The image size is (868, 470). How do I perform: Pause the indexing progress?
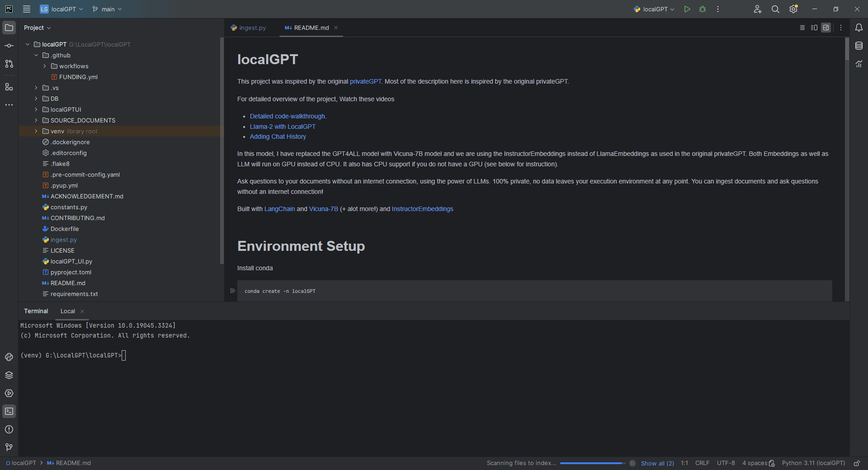(632, 463)
